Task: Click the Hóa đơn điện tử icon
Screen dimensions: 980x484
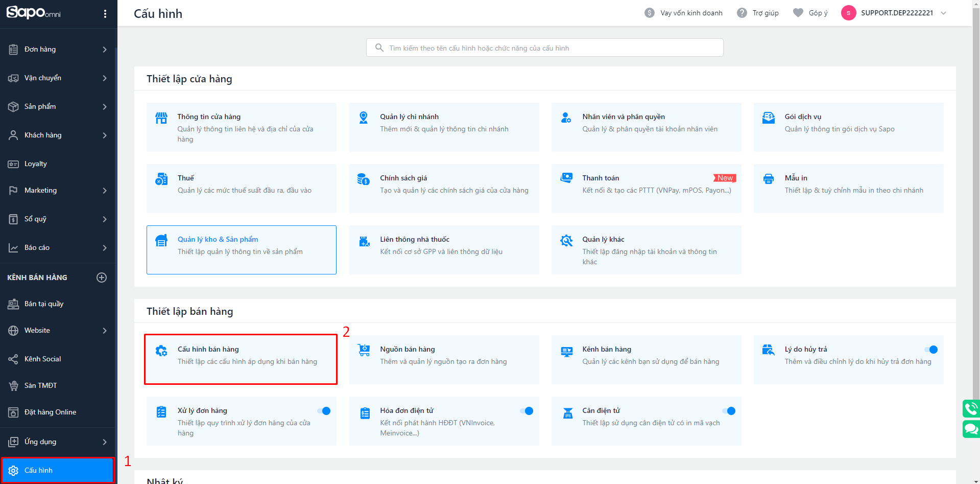Action: click(365, 413)
